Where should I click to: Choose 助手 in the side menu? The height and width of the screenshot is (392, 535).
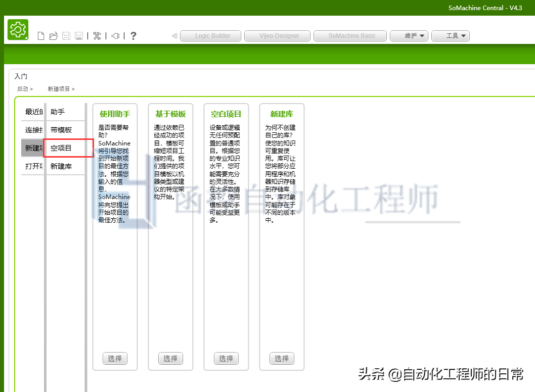point(58,112)
